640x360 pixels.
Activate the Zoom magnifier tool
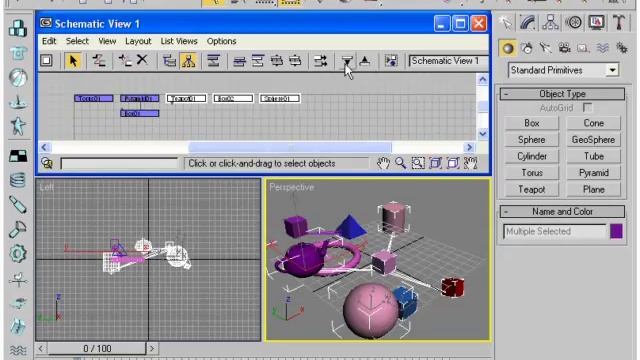[400, 163]
